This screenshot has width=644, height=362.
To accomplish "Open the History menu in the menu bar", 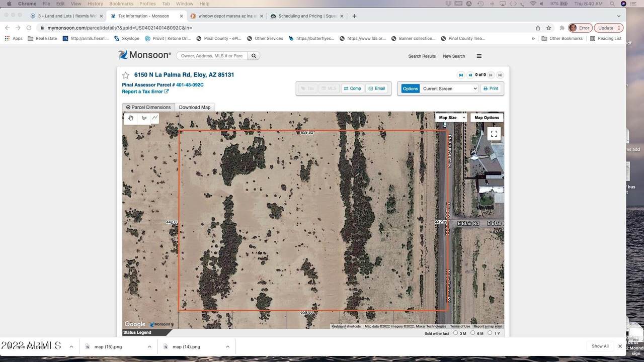I will pyautogui.click(x=95, y=4).
